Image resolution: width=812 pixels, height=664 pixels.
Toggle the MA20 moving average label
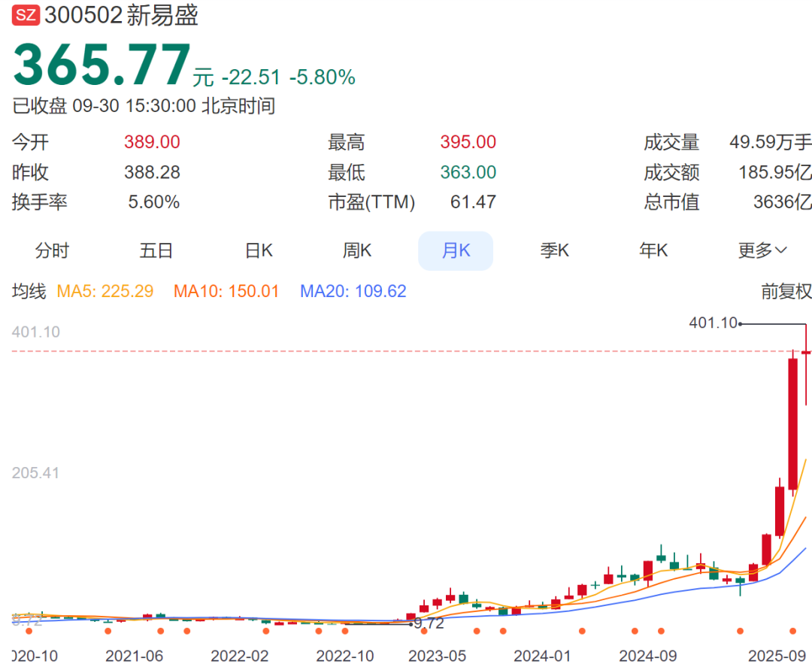353,292
